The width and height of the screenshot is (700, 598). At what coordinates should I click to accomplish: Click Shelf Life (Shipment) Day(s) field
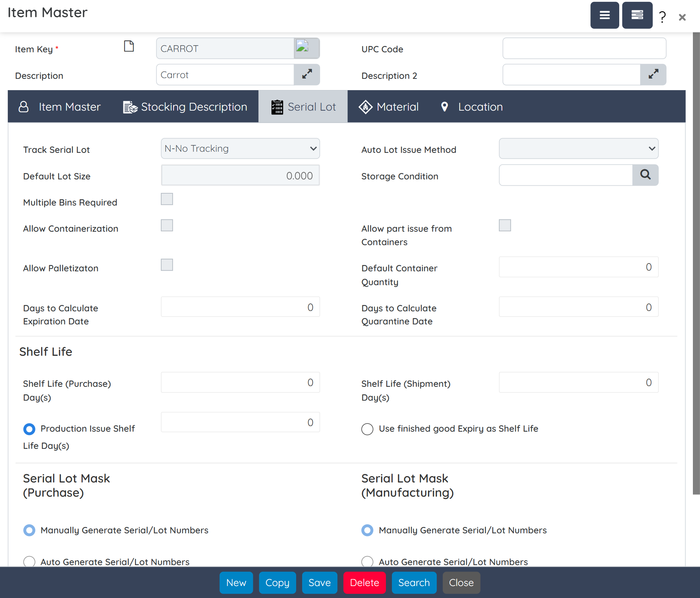click(578, 382)
